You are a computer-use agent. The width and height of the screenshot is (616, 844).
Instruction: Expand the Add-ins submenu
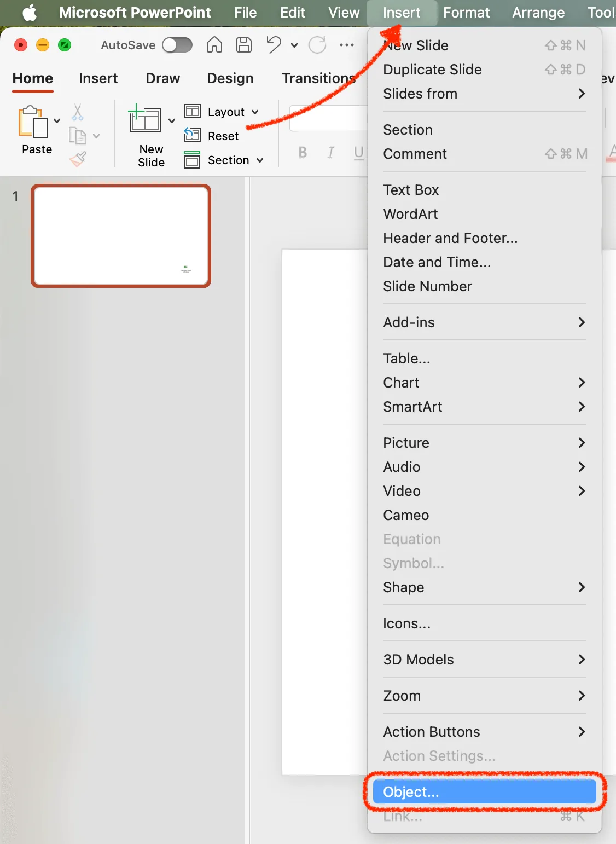coord(484,322)
